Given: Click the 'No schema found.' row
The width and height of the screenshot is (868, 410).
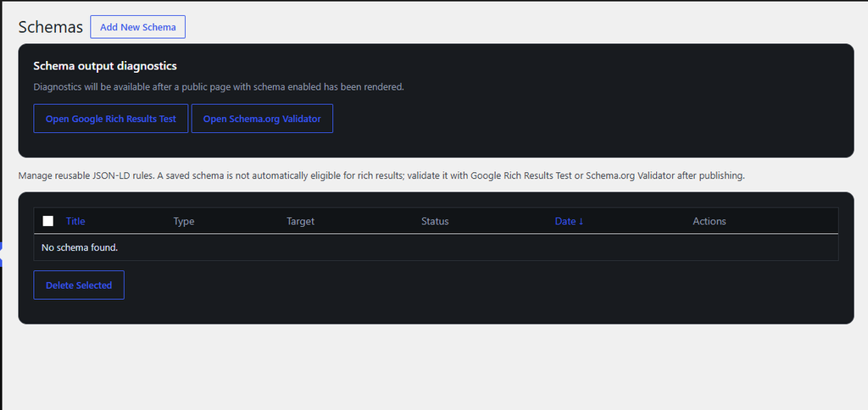Looking at the screenshot, I should point(436,247).
